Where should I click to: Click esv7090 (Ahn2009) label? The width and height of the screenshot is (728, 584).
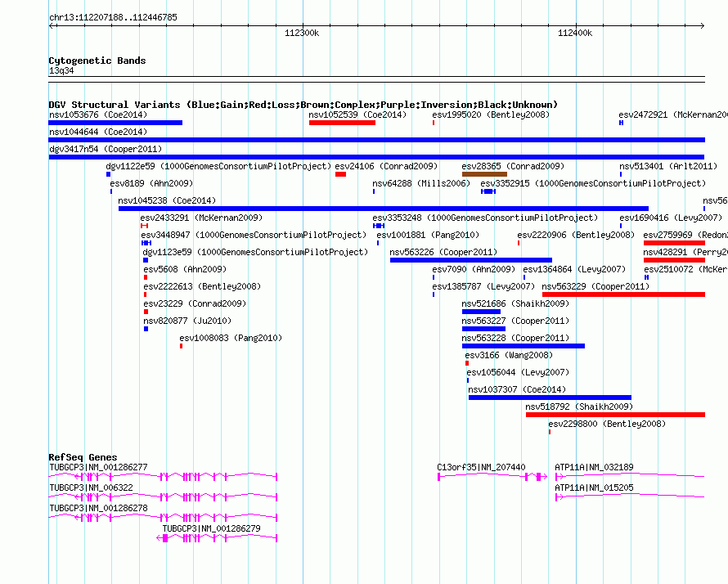474,269
